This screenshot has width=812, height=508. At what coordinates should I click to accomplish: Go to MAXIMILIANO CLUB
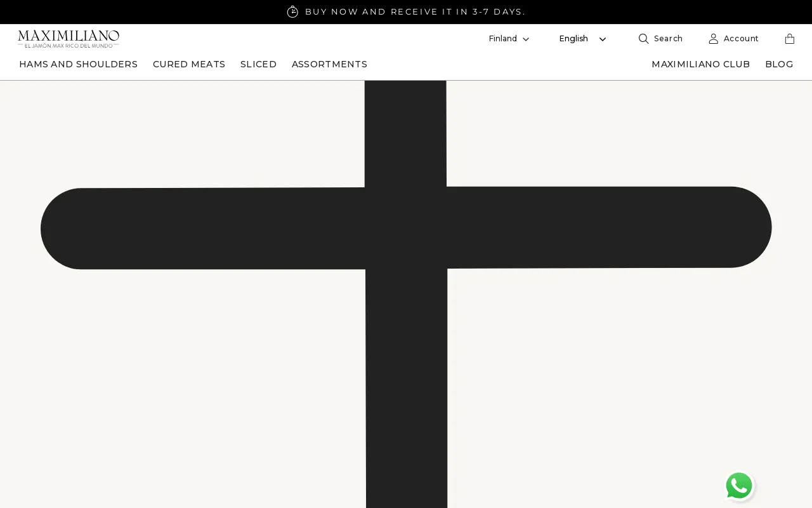coord(700,64)
